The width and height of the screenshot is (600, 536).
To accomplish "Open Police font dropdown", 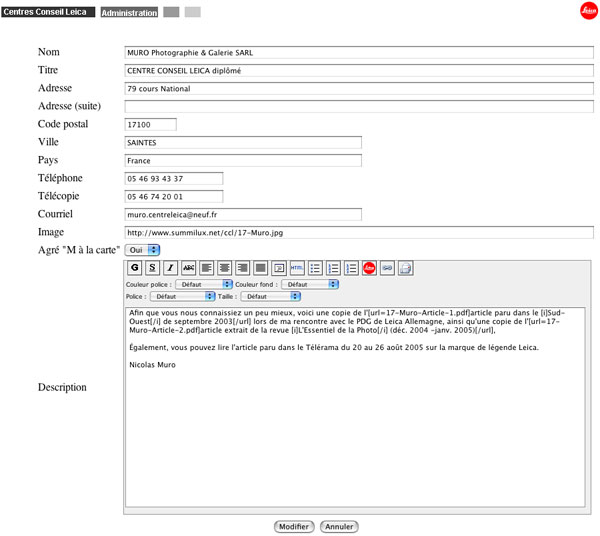I will point(183,296).
